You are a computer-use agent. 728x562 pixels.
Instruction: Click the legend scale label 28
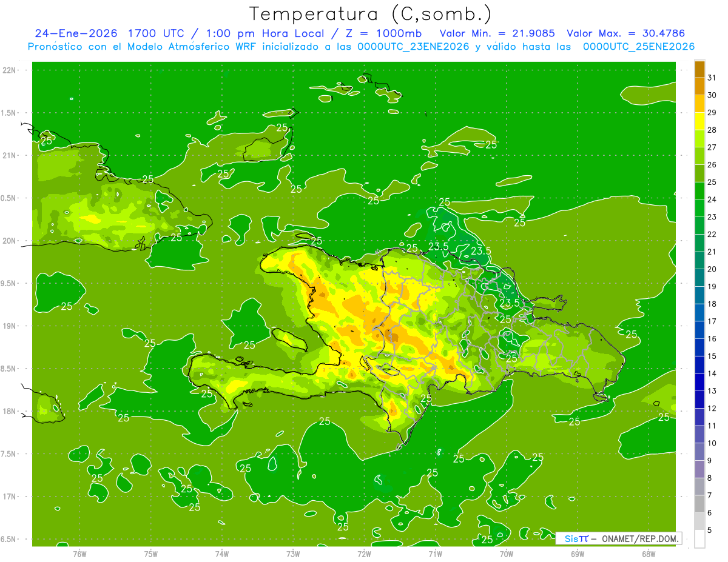tap(712, 130)
